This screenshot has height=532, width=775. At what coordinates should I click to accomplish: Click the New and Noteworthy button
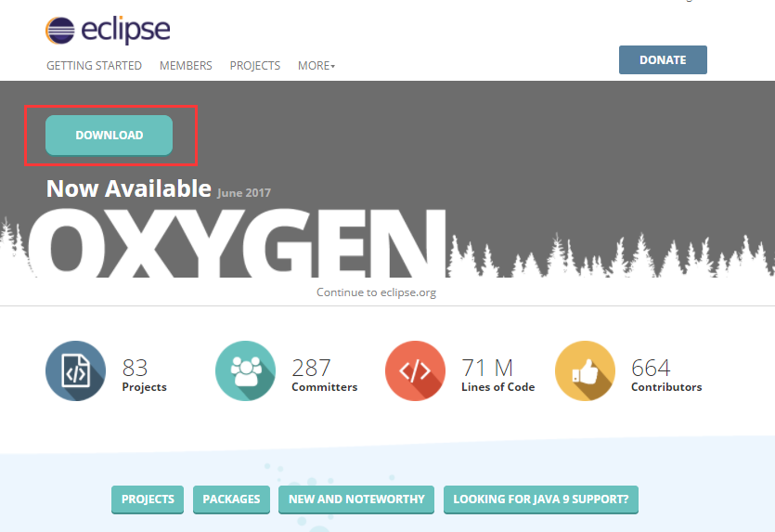click(x=356, y=500)
